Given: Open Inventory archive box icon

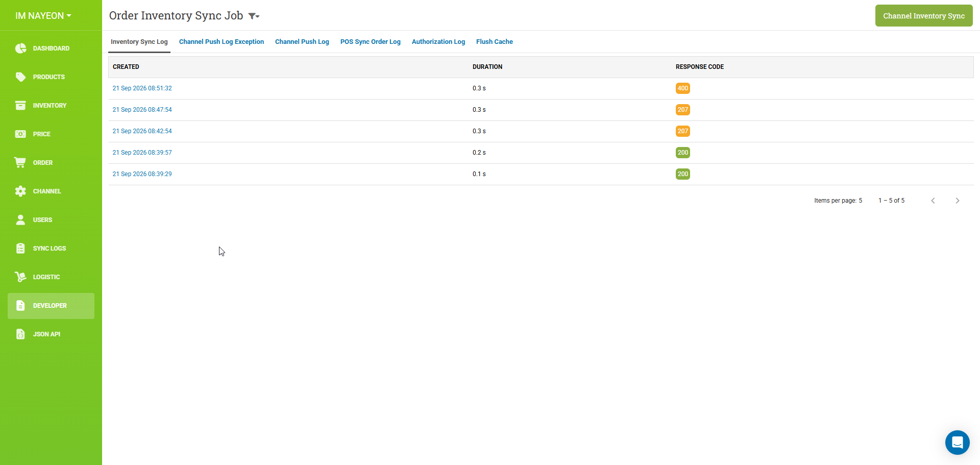Looking at the screenshot, I should click(20, 106).
